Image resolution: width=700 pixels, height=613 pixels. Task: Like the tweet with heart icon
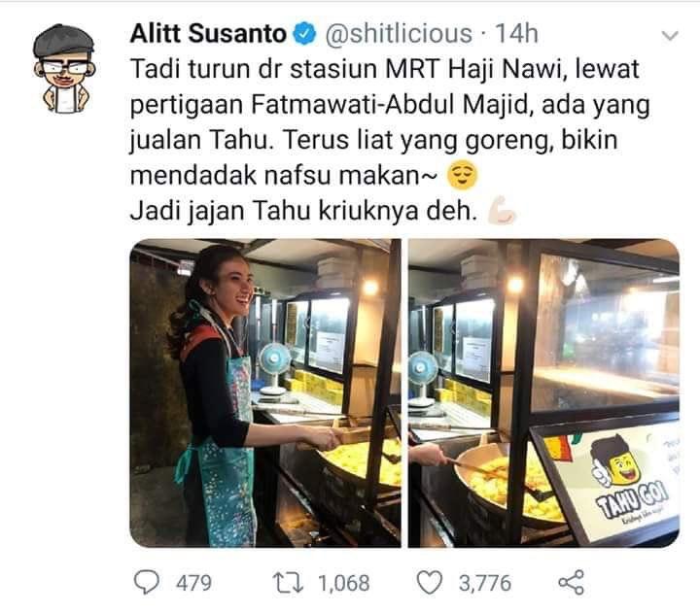point(430,583)
